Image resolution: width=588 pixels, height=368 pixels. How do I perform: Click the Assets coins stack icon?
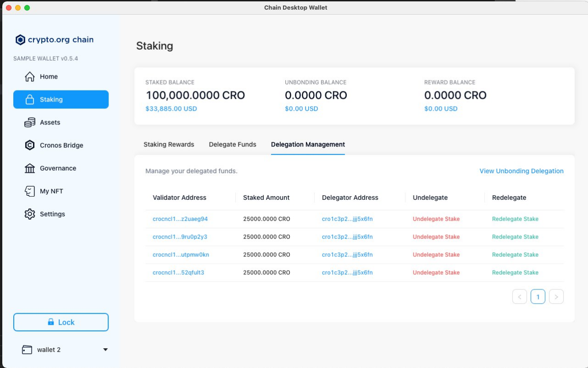[x=30, y=123]
